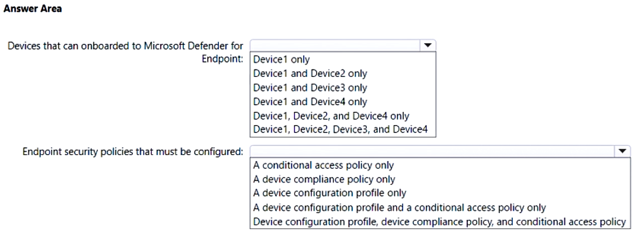The image size is (644, 241).
Task: Pick "Device1 and Device3 only" option
Action: tap(310, 88)
